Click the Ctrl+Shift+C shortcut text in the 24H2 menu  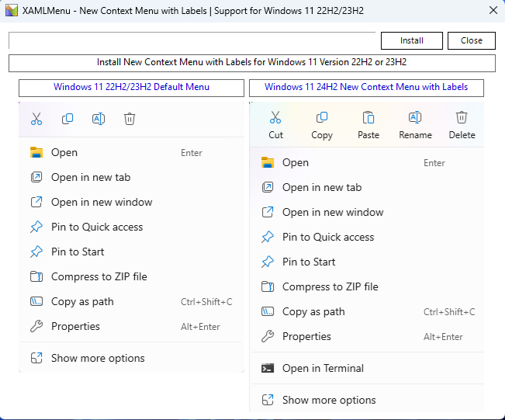(449, 312)
